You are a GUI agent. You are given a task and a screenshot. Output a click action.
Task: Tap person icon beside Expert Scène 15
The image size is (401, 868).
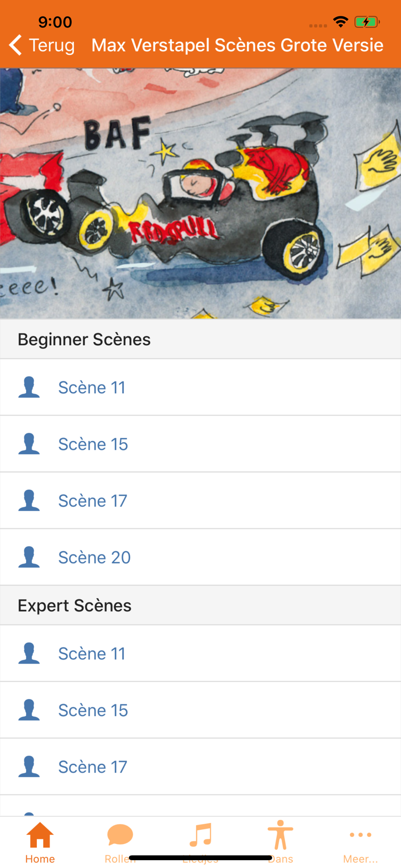click(x=29, y=710)
